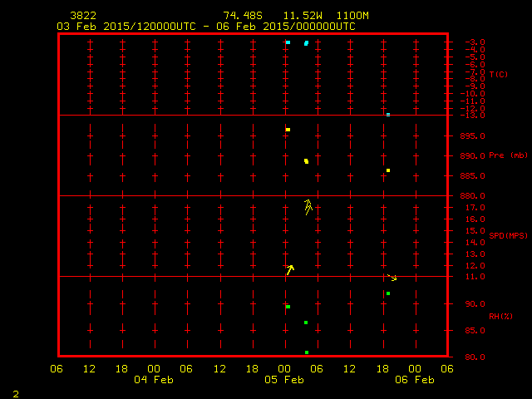
Task: Click the 04 Feb date label
Action: click(154, 380)
